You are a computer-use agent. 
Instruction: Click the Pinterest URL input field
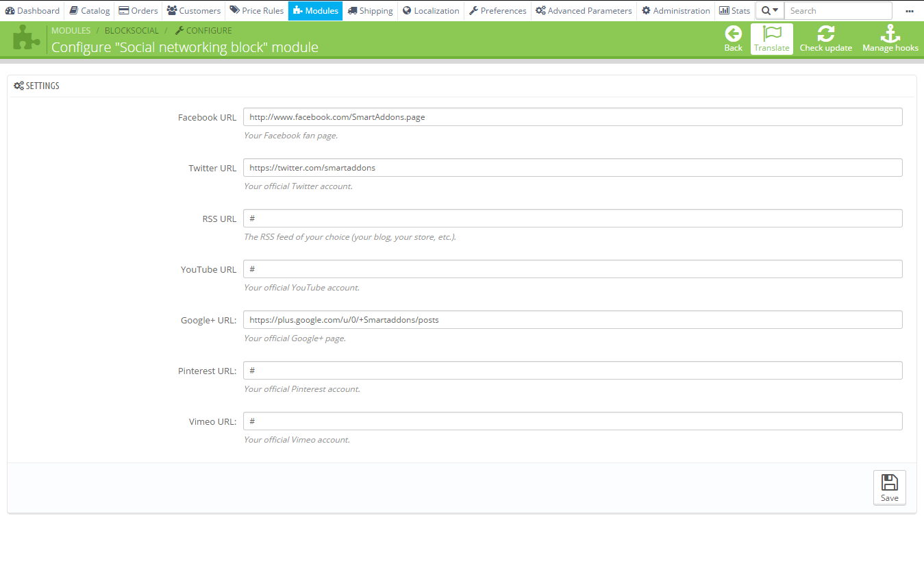[x=573, y=371]
